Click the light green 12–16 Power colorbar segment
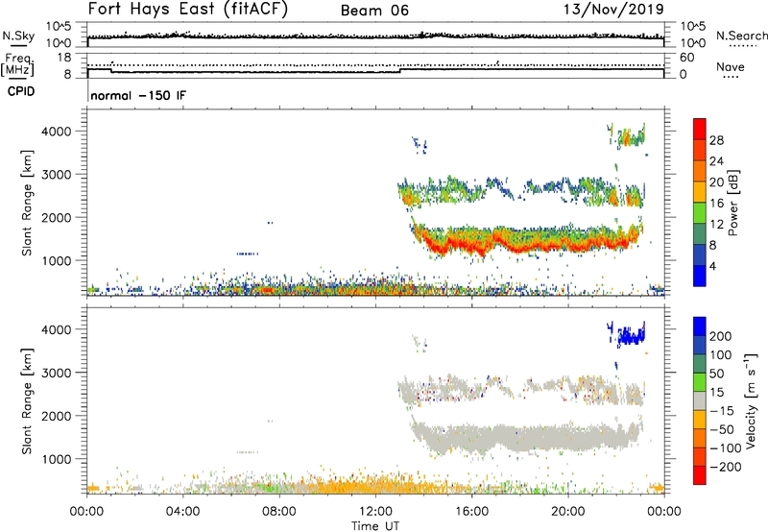Screen dimensions: 768x532 coord(700,213)
